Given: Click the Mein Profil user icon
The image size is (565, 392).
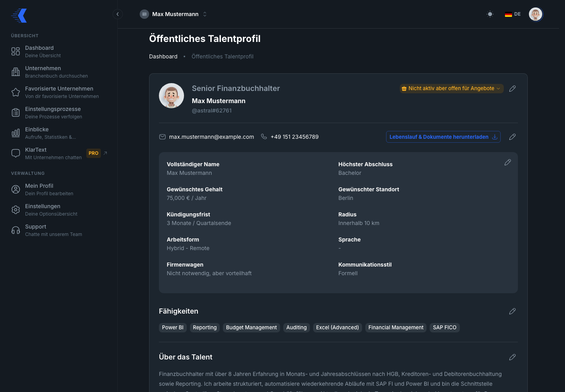Looking at the screenshot, I should (x=16, y=189).
